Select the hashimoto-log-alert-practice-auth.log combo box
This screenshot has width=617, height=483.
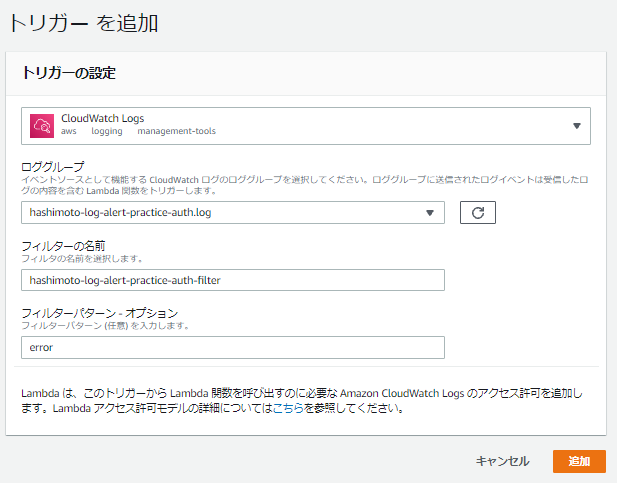tap(220, 212)
